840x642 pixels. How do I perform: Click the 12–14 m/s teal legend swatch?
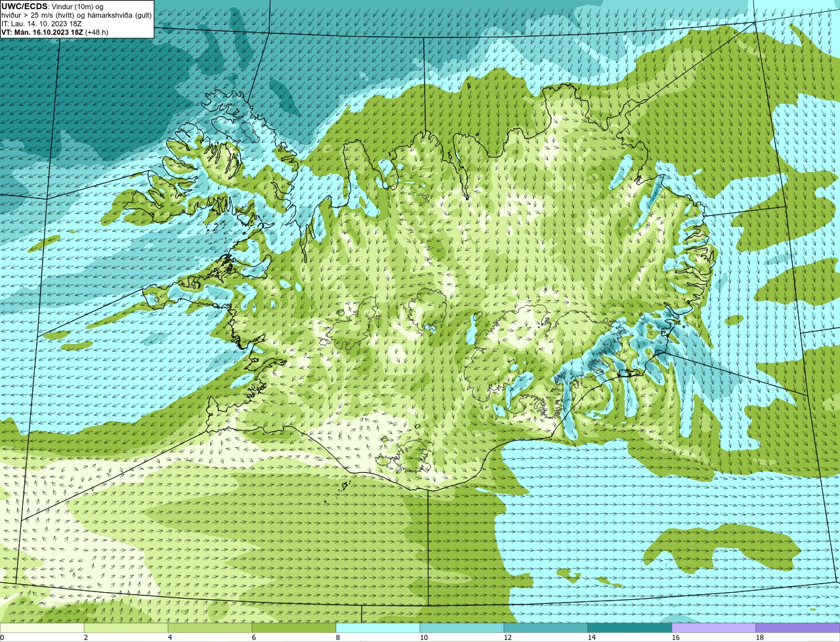[546, 628]
